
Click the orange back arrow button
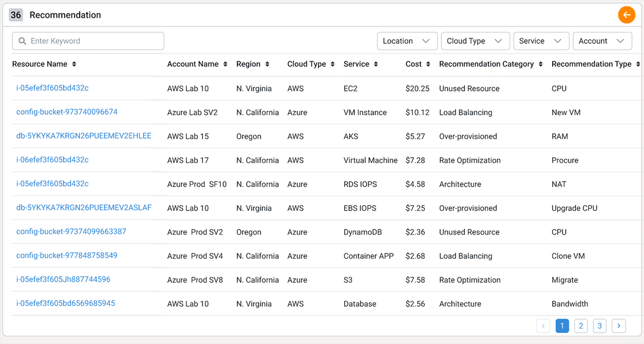tap(626, 15)
